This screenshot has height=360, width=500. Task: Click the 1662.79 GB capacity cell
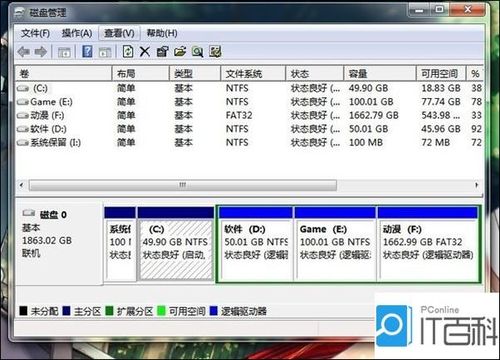point(374,116)
